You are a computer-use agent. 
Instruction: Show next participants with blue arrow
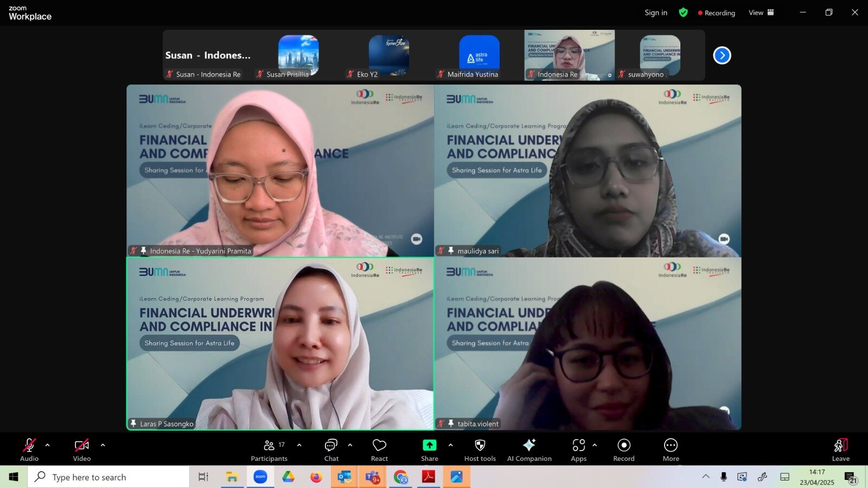[722, 55]
